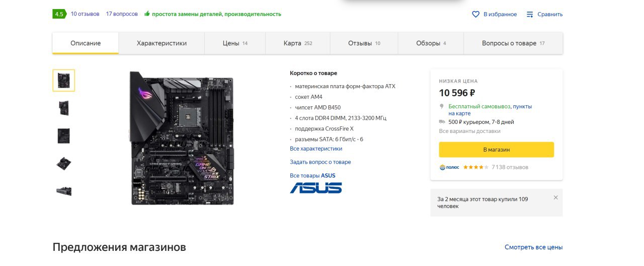Open Все варианты доставки link
This screenshot has height=266, width=644.
pos(470,131)
